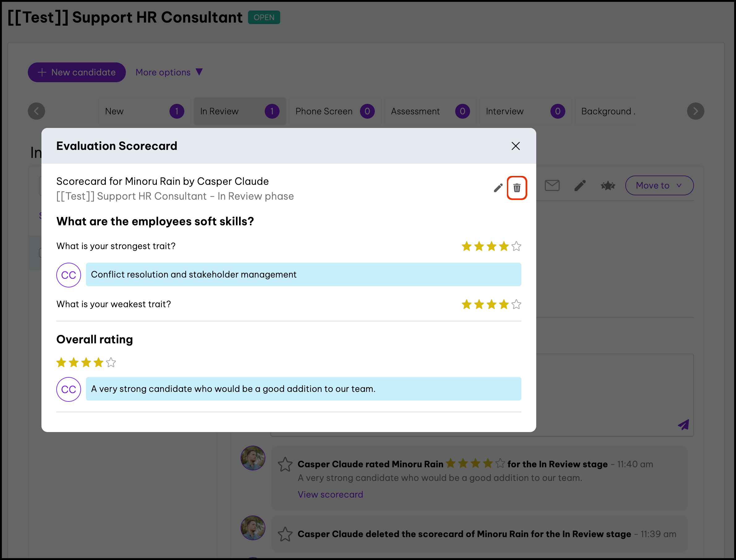Click pencil edit icon beside envelope

(580, 185)
